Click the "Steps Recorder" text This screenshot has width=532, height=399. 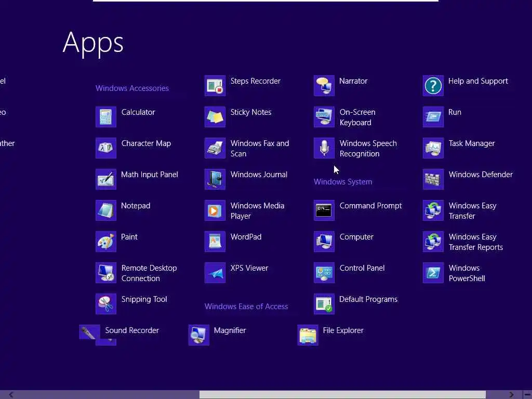[x=256, y=81]
